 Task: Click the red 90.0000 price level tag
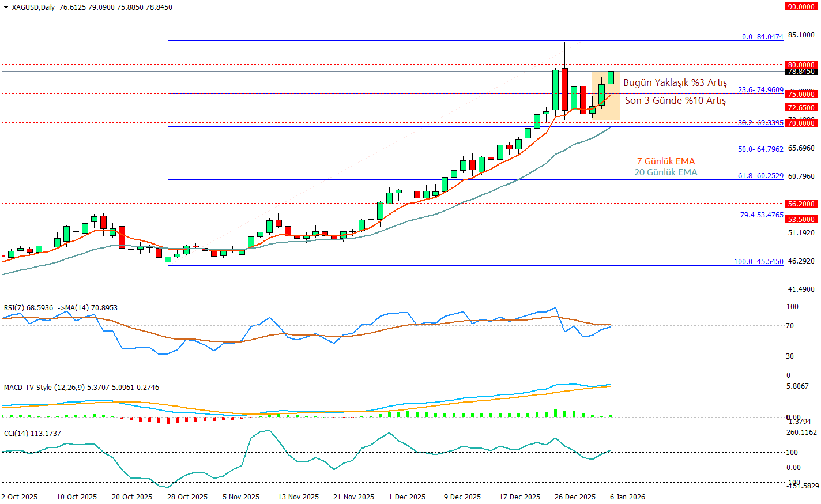[801, 6]
